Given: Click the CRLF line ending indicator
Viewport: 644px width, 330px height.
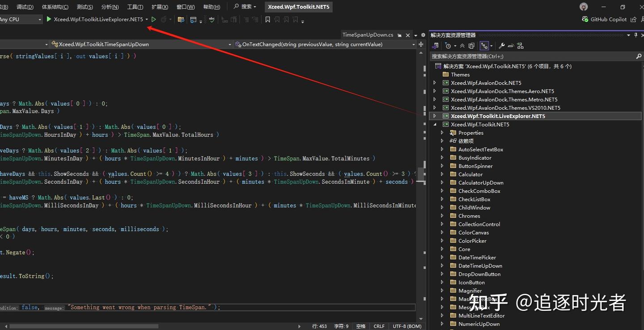Looking at the screenshot, I should point(379,326).
